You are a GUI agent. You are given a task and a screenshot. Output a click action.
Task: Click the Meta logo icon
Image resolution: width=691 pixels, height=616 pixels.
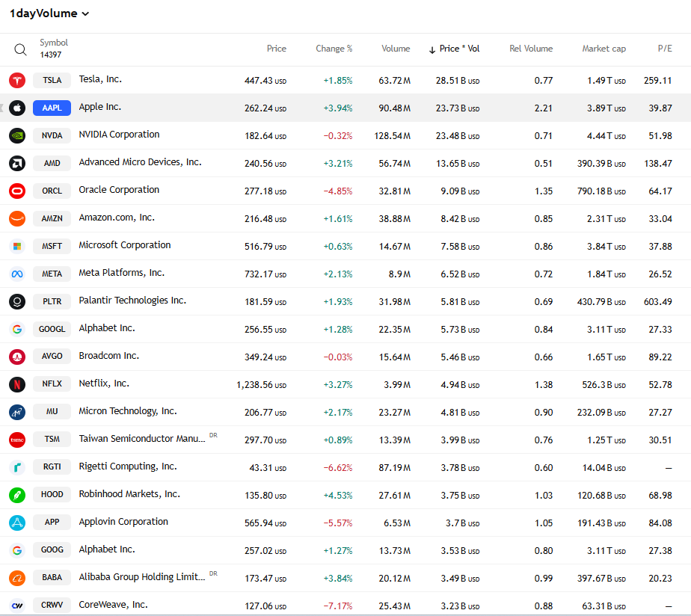pyautogui.click(x=17, y=274)
